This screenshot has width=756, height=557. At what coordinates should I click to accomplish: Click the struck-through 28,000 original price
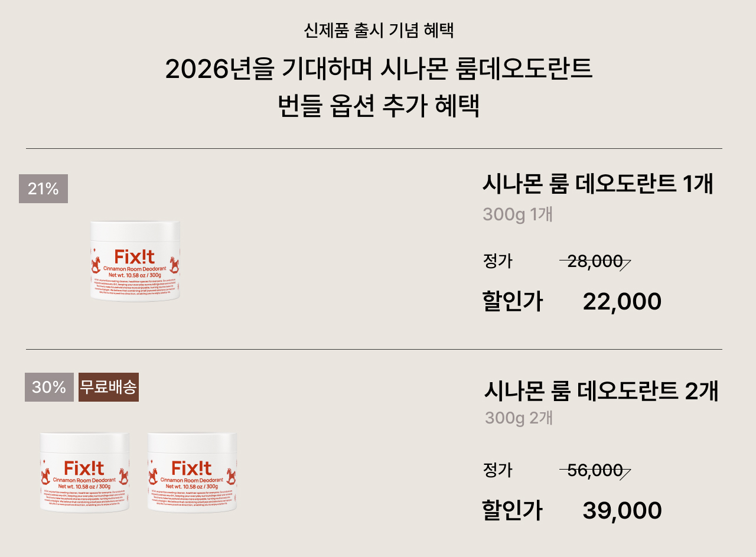[595, 261]
